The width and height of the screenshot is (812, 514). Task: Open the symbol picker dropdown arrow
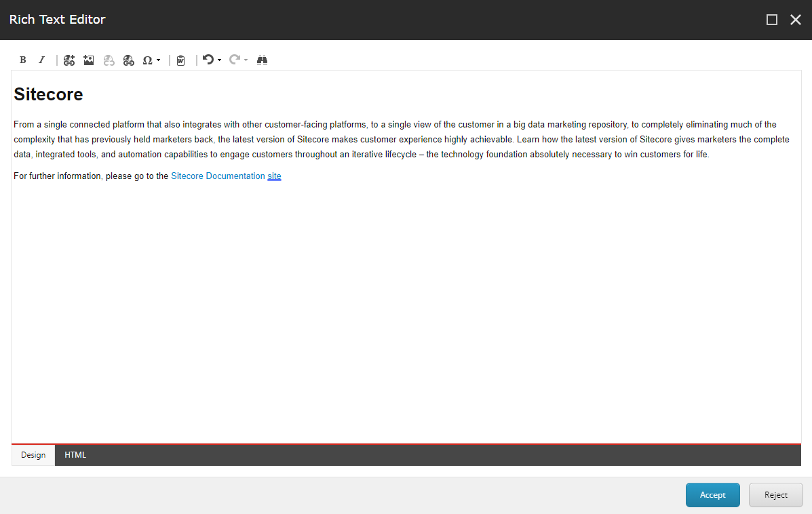pyautogui.click(x=158, y=60)
